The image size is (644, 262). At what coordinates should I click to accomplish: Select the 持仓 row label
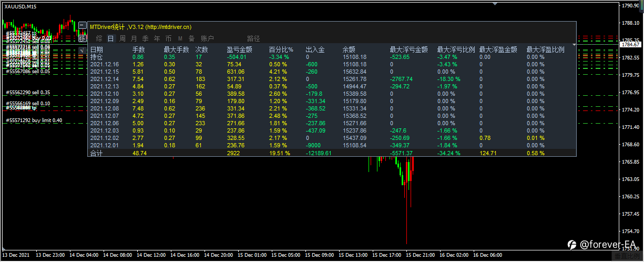coord(97,57)
